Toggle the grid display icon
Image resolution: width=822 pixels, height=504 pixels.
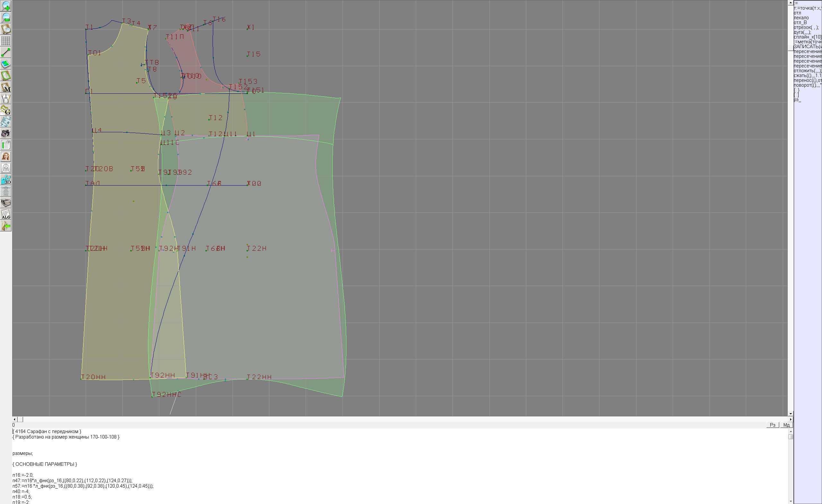(6, 41)
